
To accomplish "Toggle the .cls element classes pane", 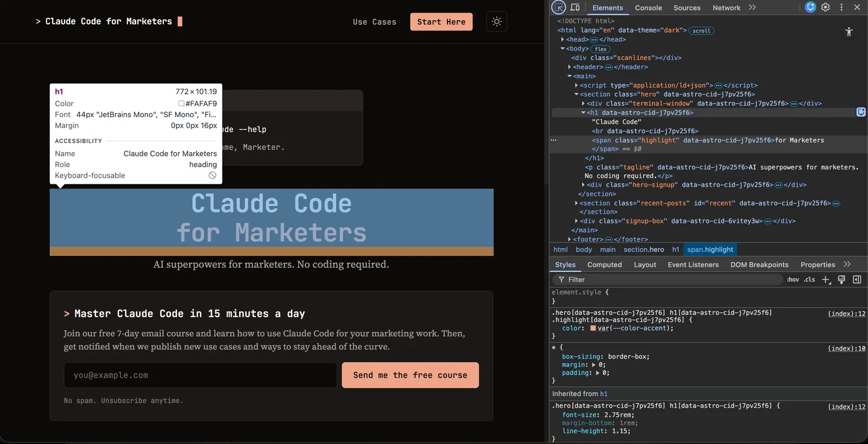I will click(x=809, y=280).
